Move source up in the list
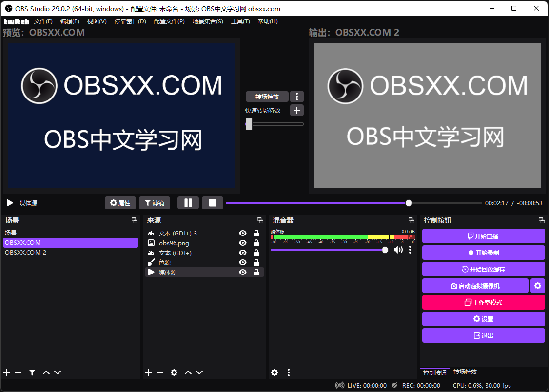Screen dimensions: 549x392 click(188, 372)
